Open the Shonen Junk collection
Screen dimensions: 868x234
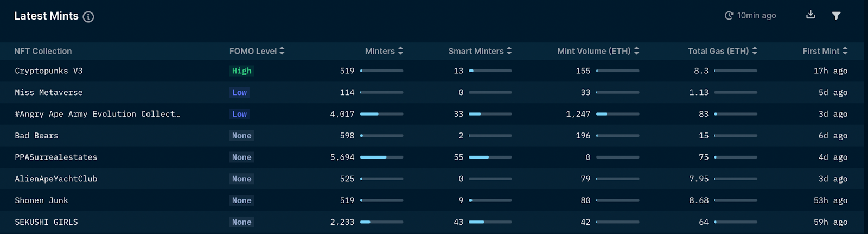pyautogui.click(x=41, y=200)
